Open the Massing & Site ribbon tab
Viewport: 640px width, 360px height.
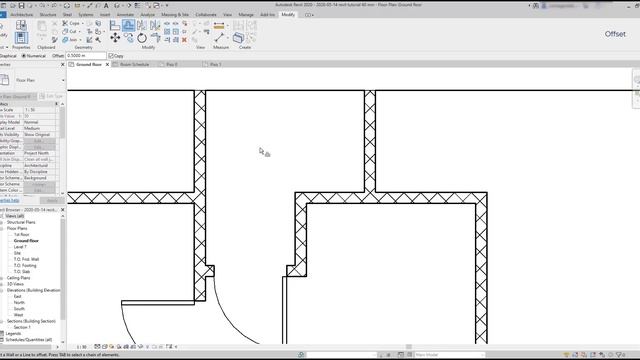(175, 15)
